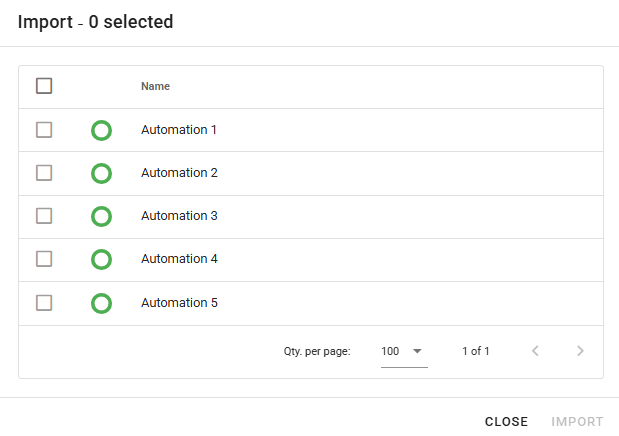Go to the previous page arrow

pos(535,351)
